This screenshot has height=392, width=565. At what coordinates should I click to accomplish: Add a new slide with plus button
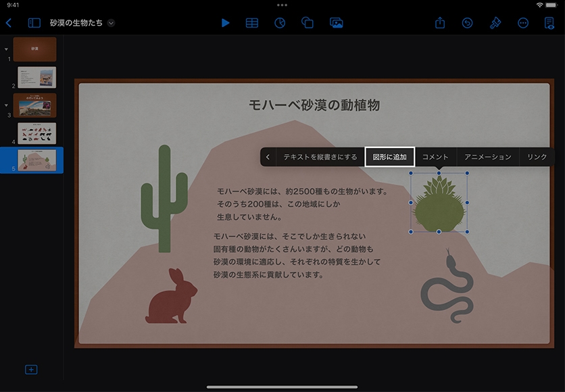click(x=31, y=370)
